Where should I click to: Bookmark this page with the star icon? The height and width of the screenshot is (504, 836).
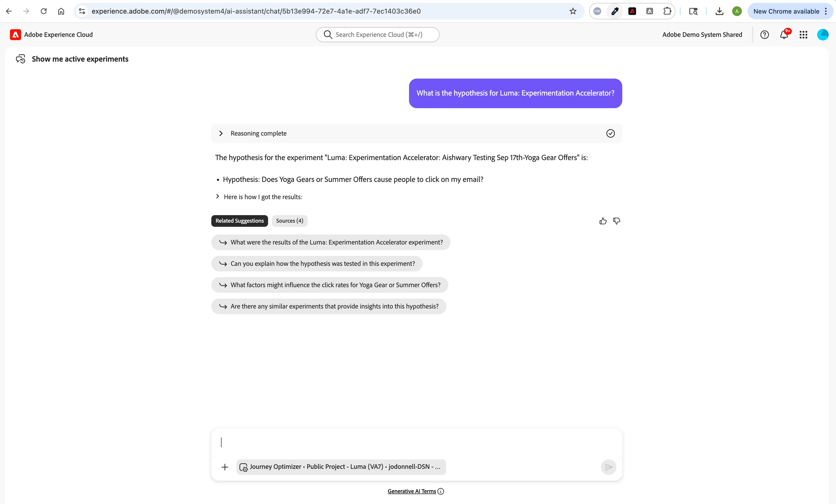(573, 11)
